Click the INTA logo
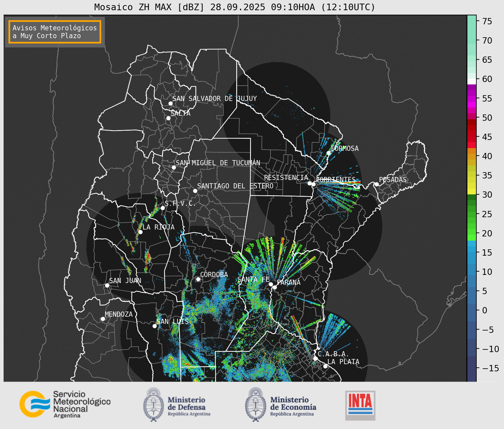 [360, 405]
